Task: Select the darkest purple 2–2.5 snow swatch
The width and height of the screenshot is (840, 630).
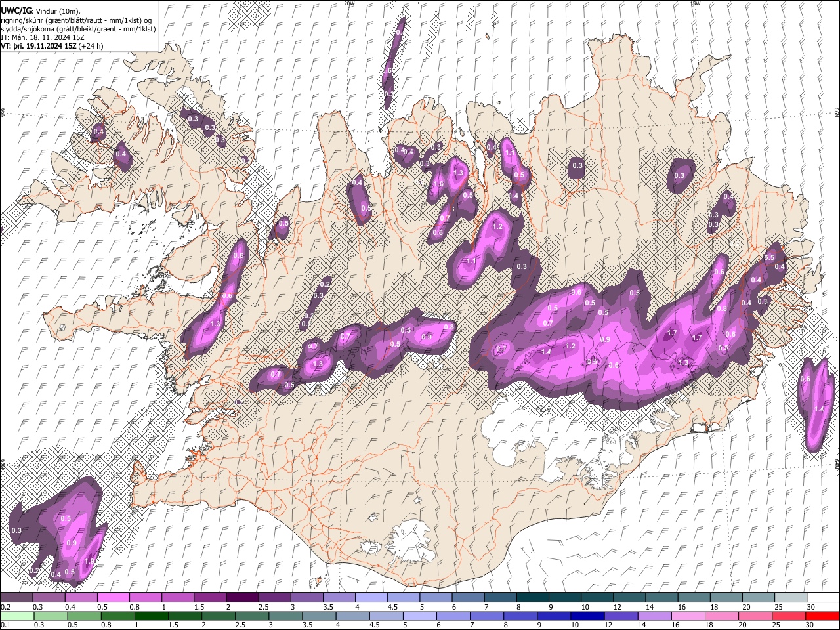Action: pyautogui.click(x=242, y=598)
